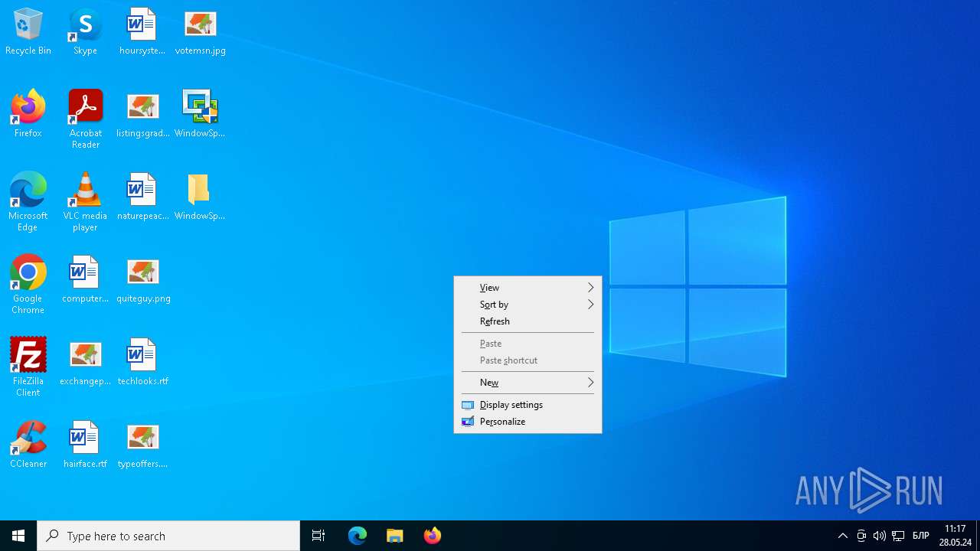Screen dimensions: 980x551
Task: Show hidden system tray icons
Action: pos(843,536)
